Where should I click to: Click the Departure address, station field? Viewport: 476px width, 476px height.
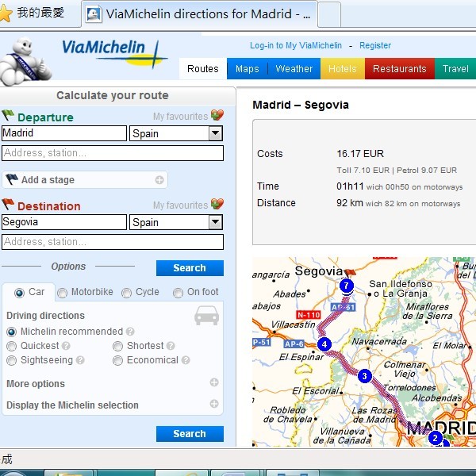coord(113,153)
